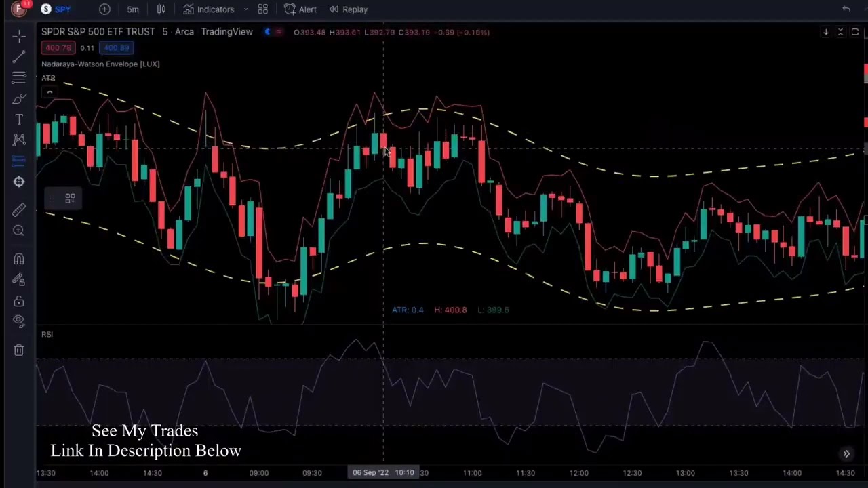Undo the last chart action
Screen dimensions: 868x488
point(846,9)
